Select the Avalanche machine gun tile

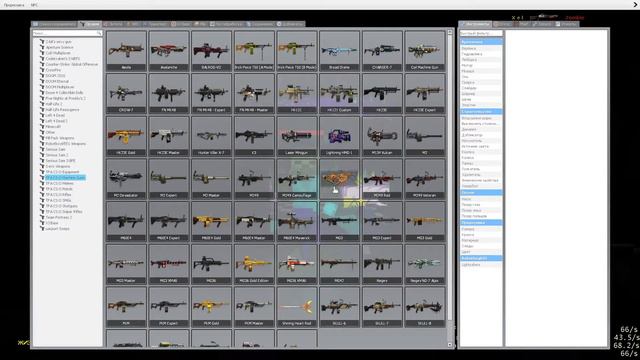169,51
